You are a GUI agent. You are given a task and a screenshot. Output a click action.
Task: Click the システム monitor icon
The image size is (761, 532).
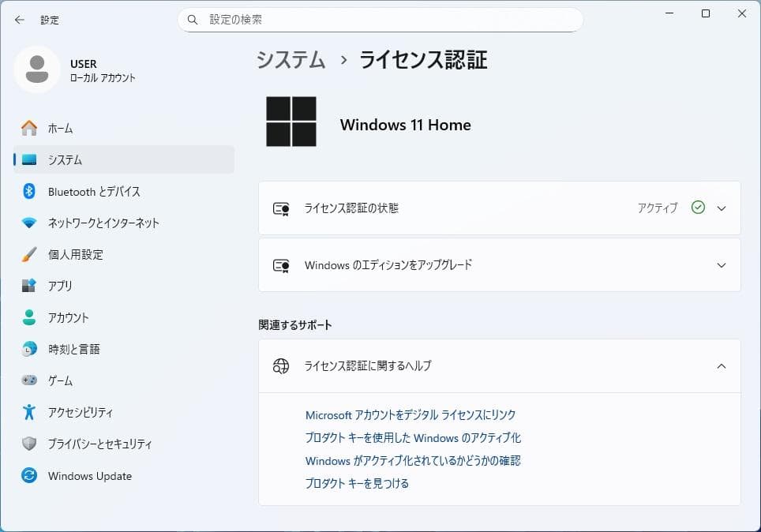point(29,159)
